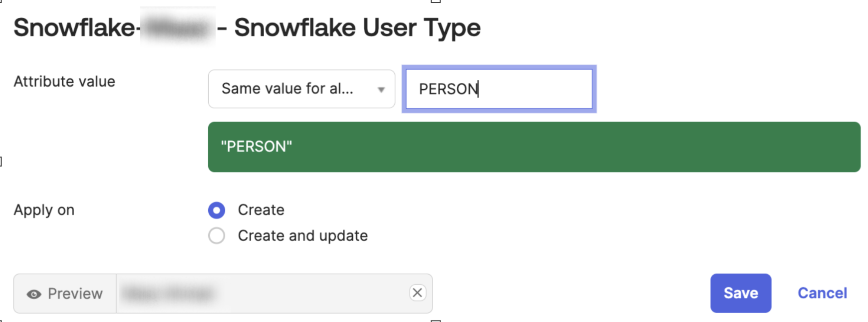The image size is (868, 322).
Task: Select the "Create" radio button
Action: [x=217, y=210]
